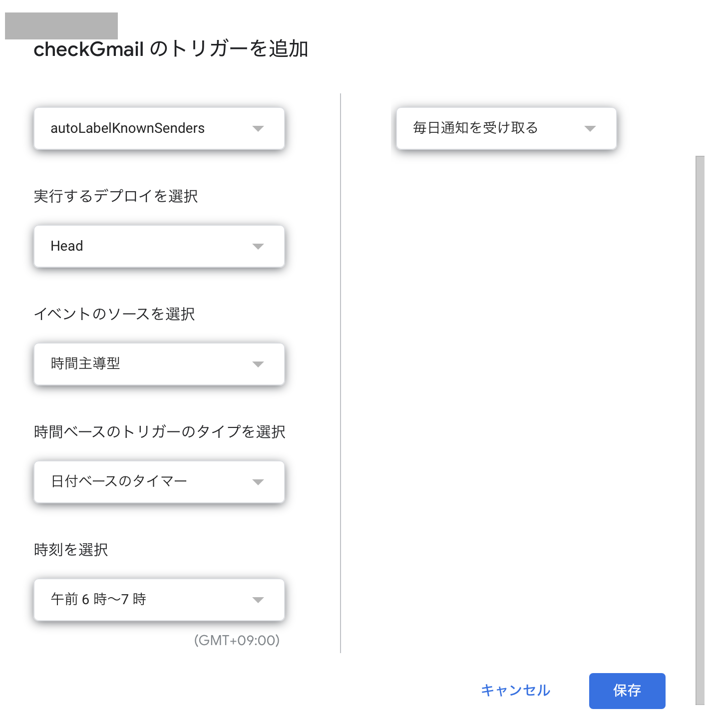Screen dimensions: 709x728
Task: Click the 時刻を選択 label
Action: coord(70,550)
